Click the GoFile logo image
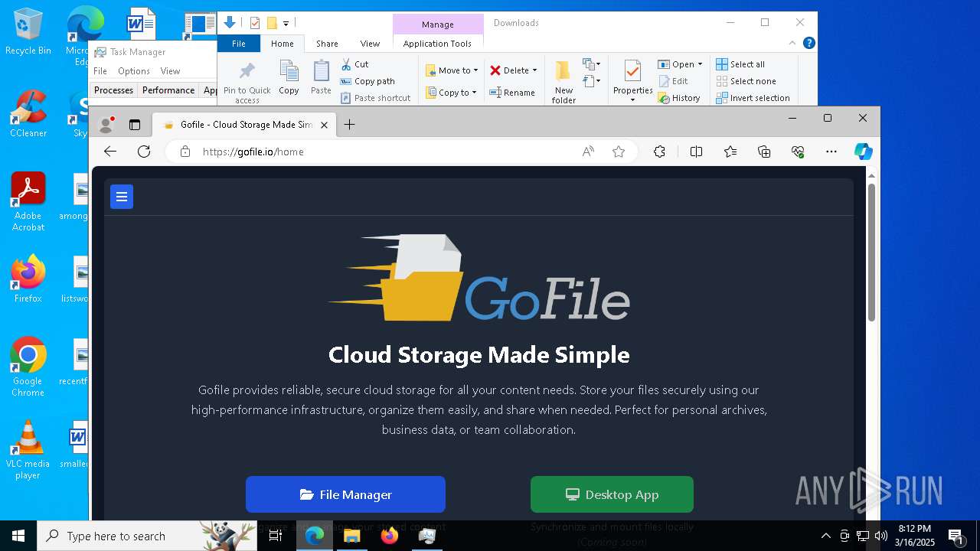980x551 pixels. (x=479, y=277)
